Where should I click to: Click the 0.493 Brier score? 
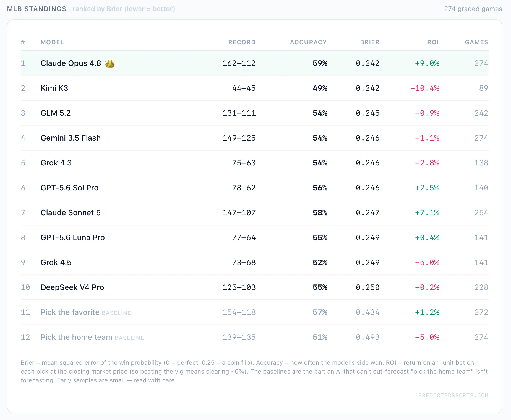(x=367, y=337)
